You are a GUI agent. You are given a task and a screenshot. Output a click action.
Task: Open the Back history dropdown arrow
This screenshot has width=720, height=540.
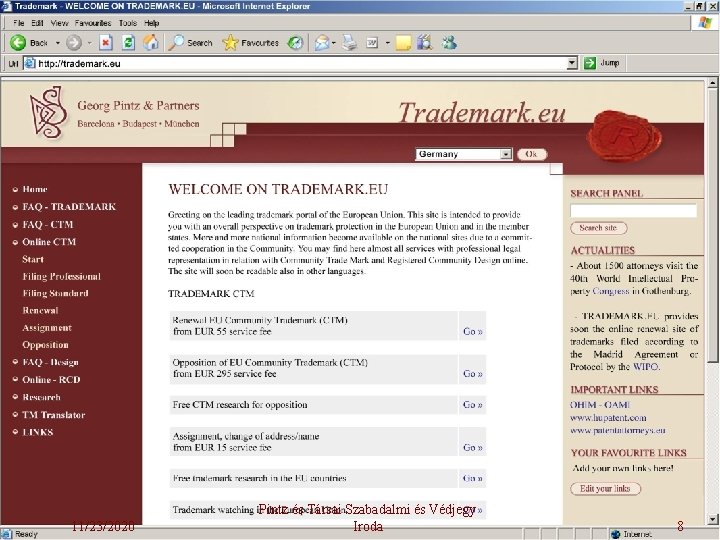point(57,43)
